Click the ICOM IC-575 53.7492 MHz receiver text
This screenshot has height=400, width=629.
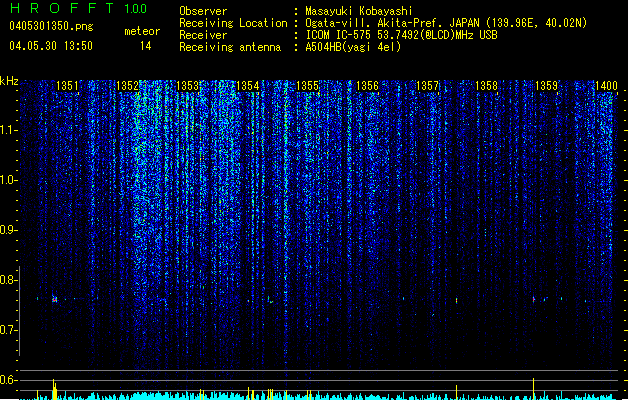[401, 35]
